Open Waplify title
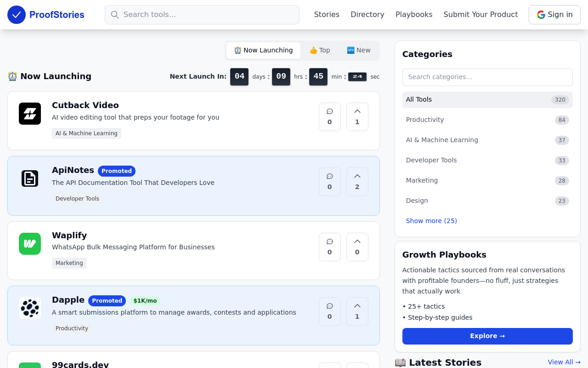This screenshot has height=368, width=588. (69, 236)
